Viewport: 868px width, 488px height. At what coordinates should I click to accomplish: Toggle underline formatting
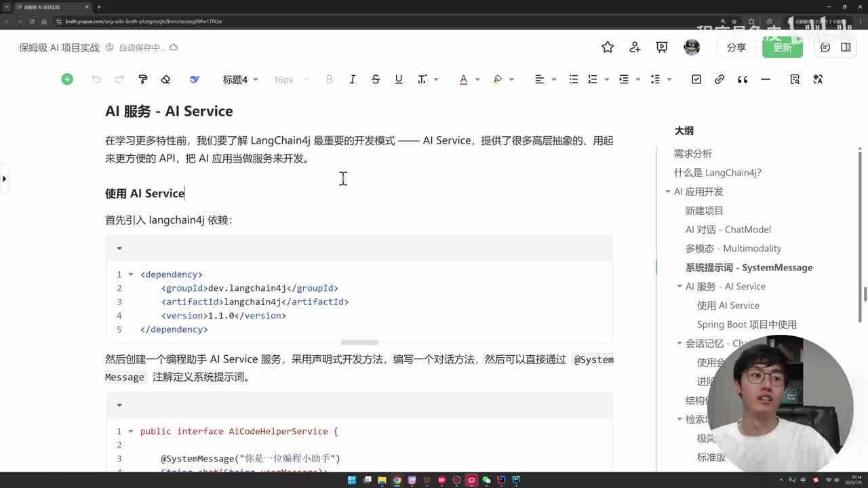coord(399,79)
